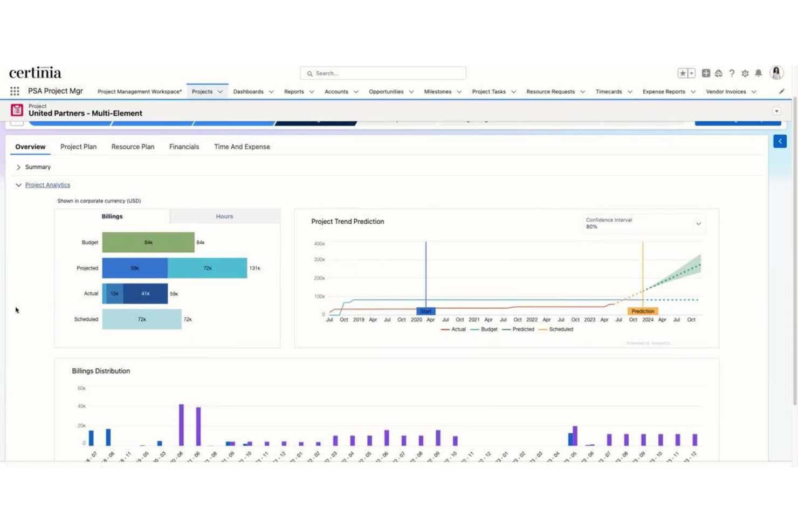Expand the Dashboards chevron menu
This screenshot has height=532, width=798.
271,92
